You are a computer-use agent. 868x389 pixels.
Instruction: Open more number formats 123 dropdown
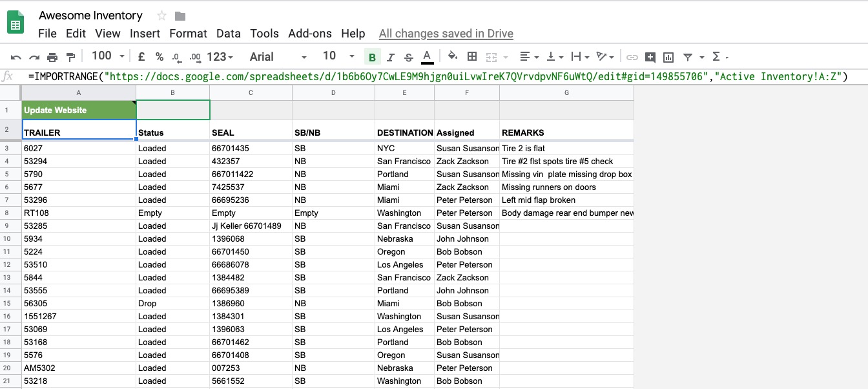(220, 57)
